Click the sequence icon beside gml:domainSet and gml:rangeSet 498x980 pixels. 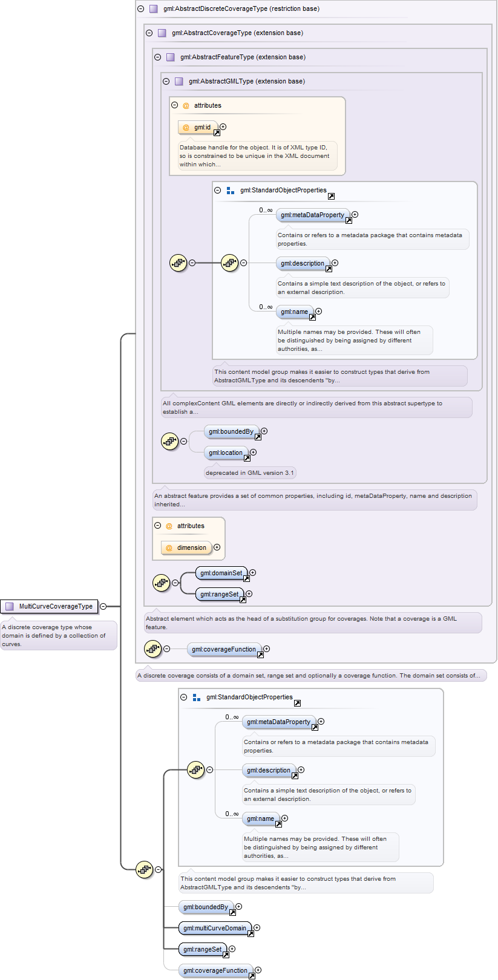point(161,583)
